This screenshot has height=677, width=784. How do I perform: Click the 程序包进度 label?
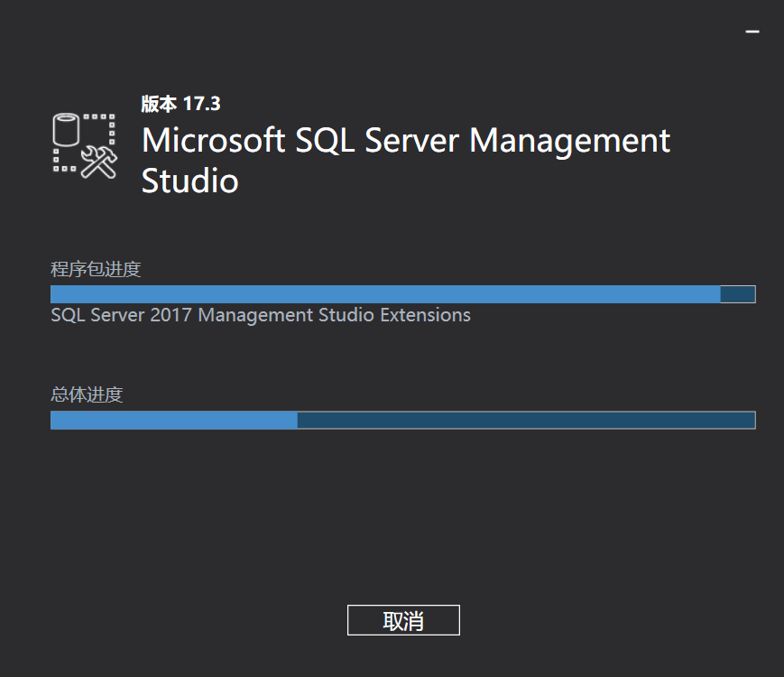click(x=96, y=269)
